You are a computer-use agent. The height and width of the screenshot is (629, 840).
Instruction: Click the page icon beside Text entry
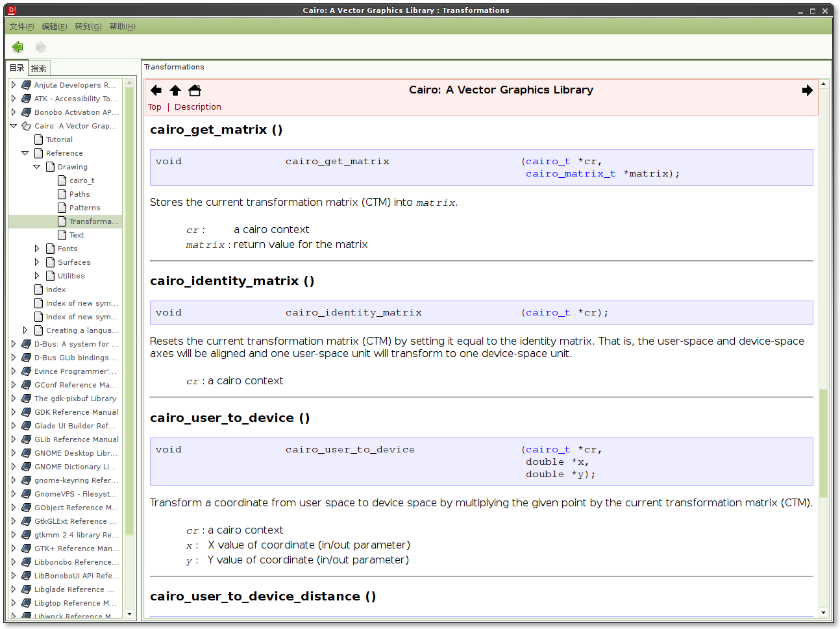point(62,235)
